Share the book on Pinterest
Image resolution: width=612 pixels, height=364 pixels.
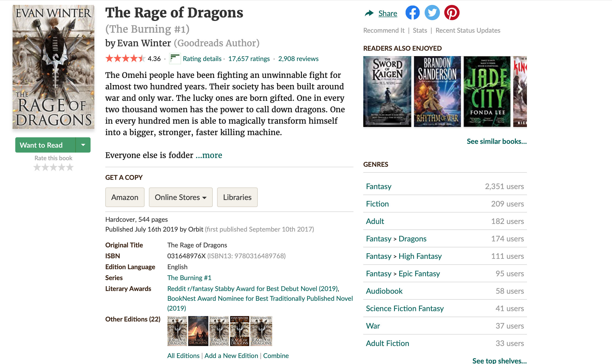[452, 13]
